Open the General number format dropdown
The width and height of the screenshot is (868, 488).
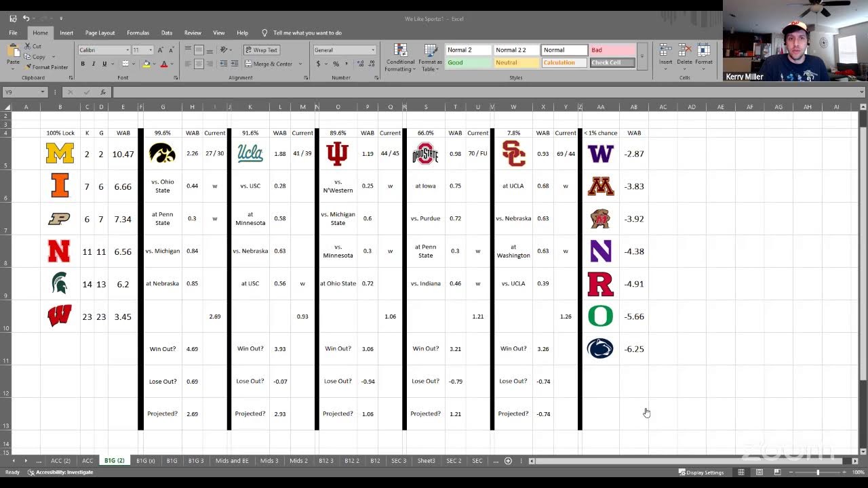(x=372, y=50)
